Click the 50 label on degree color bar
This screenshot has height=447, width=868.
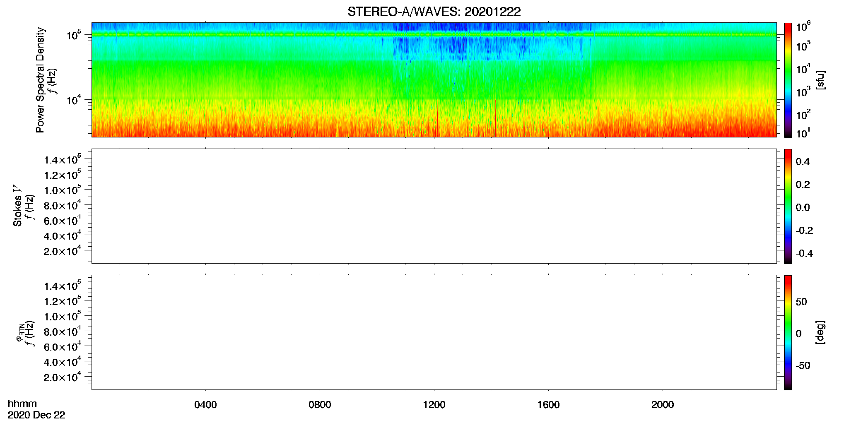pyautogui.click(x=801, y=302)
